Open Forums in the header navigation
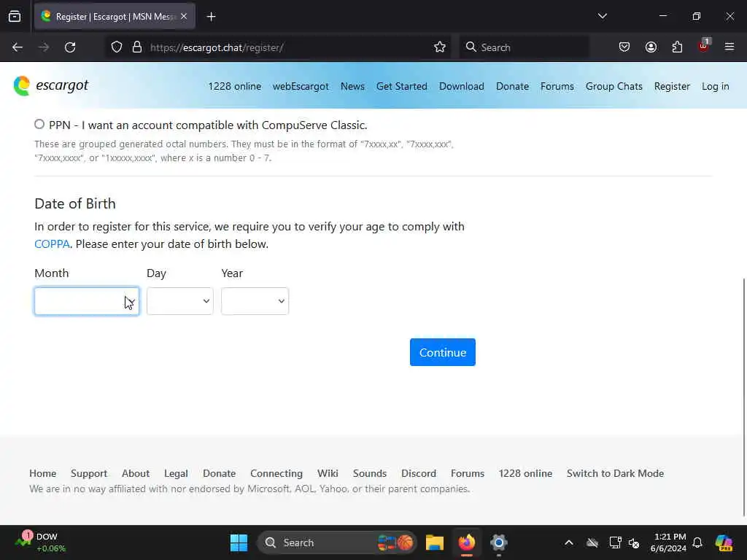747x560 pixels. click(557, 86)
